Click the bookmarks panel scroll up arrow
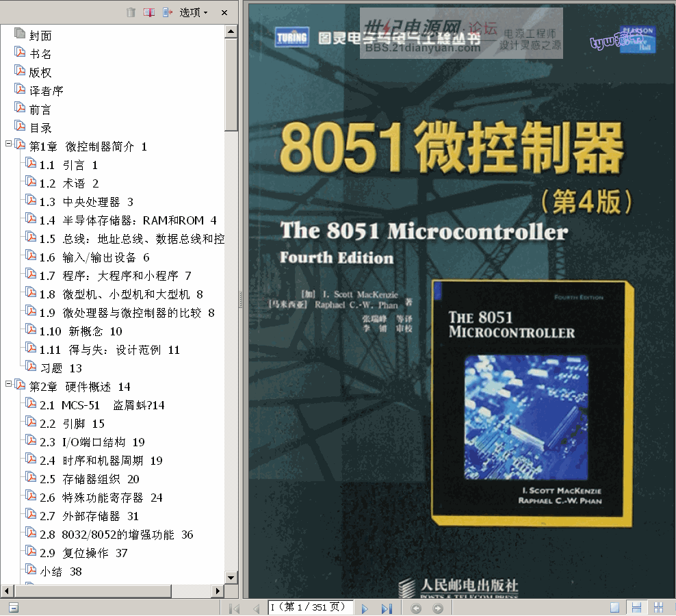 231,31
